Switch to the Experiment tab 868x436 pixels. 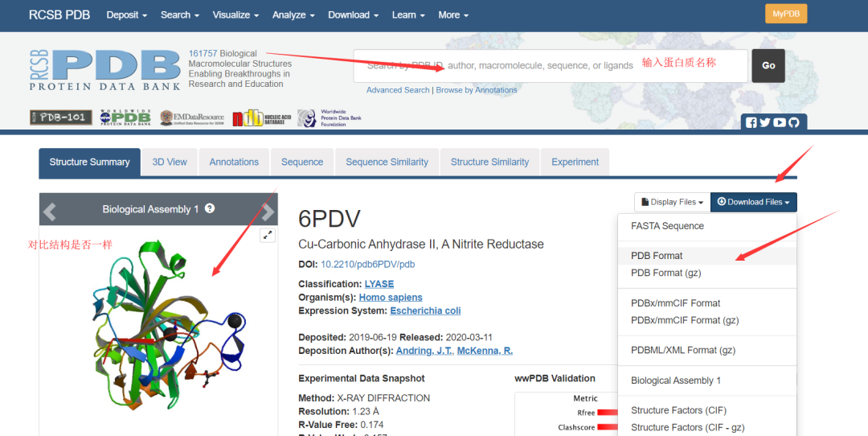point(575,162)
